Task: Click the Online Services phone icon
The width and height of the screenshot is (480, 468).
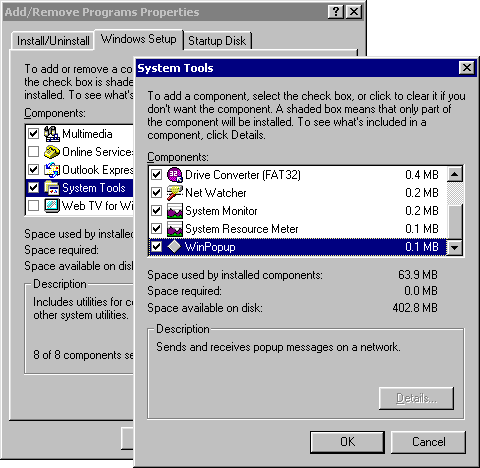Action: [52, 152]
